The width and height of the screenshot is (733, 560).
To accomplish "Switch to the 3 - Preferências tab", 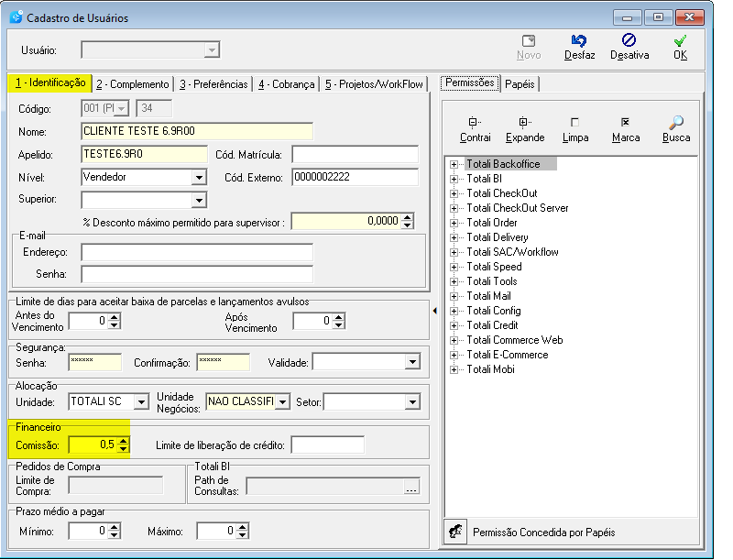I will pos(213,84).
